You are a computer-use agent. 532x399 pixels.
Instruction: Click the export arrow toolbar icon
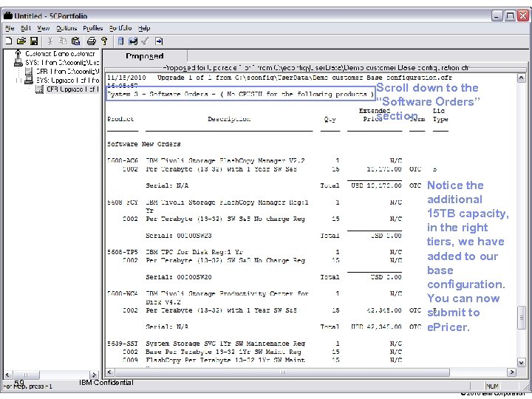pos(159,41)
